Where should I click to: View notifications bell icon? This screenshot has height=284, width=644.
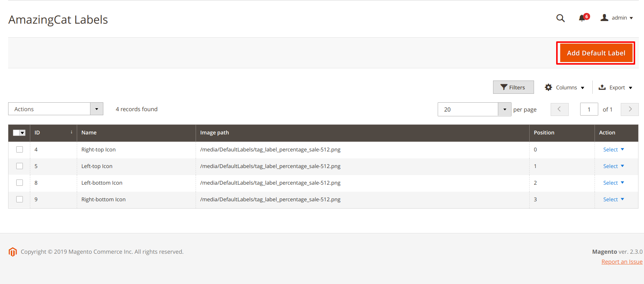584,18
